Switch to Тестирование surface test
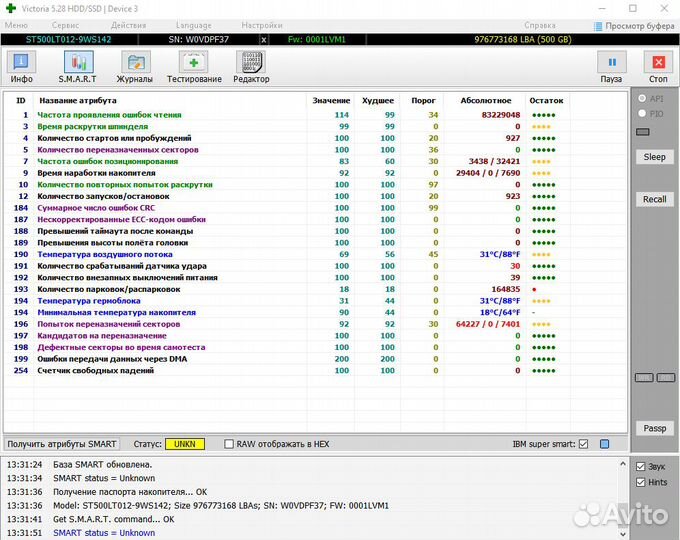This screenshot has height=540, width=680. pyautogui.click(x=194, y=67)
